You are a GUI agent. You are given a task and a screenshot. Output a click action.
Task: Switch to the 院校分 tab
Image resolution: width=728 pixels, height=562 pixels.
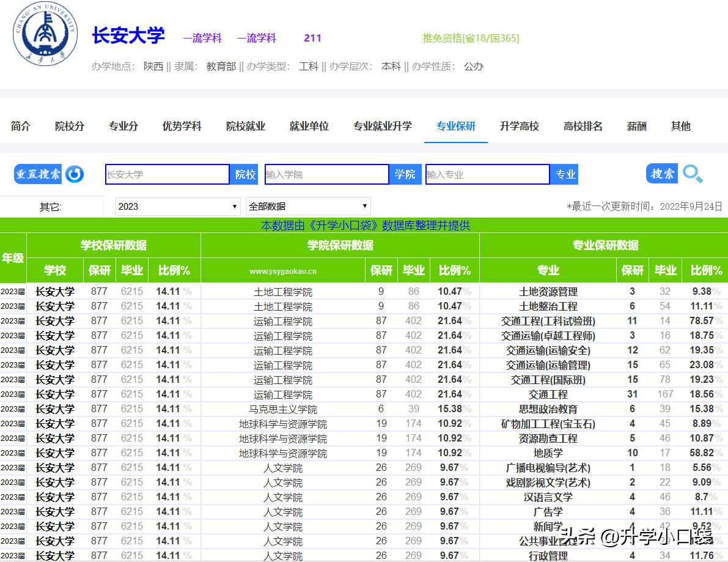tap(70, 126)
